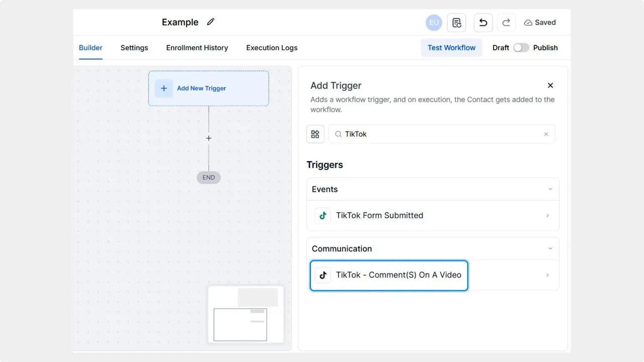The width and height of the screenshot is (644, 362).
Task: Click the edit pencil next to Example title
Action: (210, 22)
